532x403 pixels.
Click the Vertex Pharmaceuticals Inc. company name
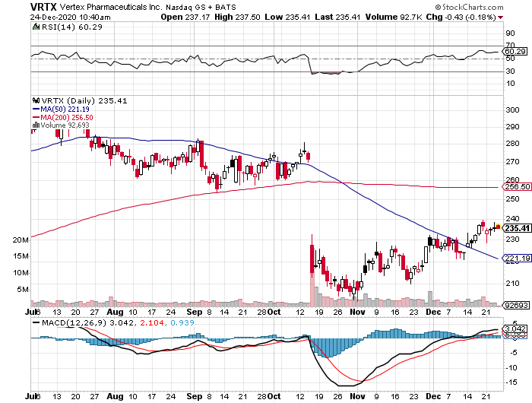pyautogui.click(x=111, y=7)
